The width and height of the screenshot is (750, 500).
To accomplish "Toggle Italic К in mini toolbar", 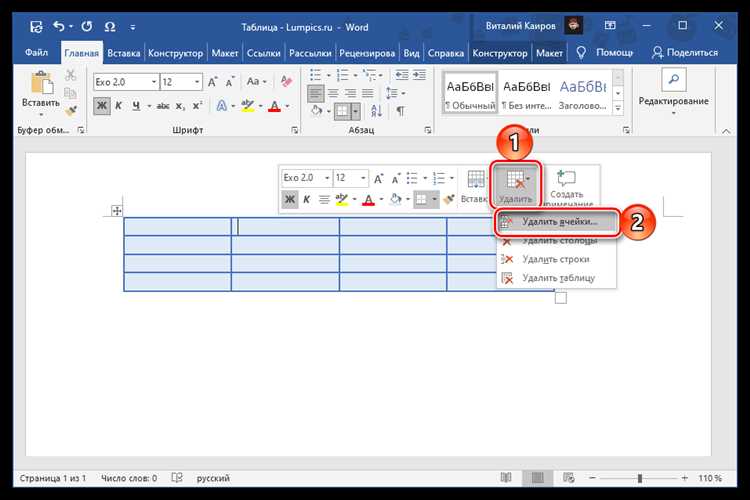I will point(307,199).
